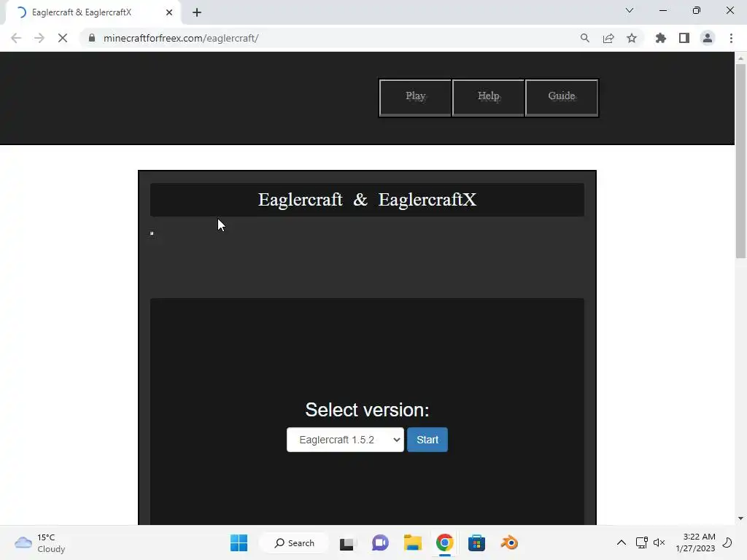Image resolution: width=747 pixels, height=560 pixels.
Task: Click the scrollbar down arrow
Action: pos(740,518)
